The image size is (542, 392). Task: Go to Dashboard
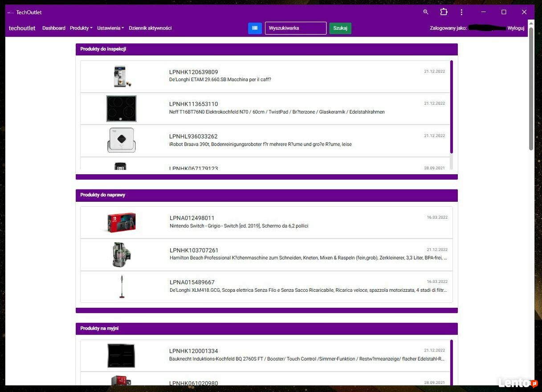tap(54, 28)
